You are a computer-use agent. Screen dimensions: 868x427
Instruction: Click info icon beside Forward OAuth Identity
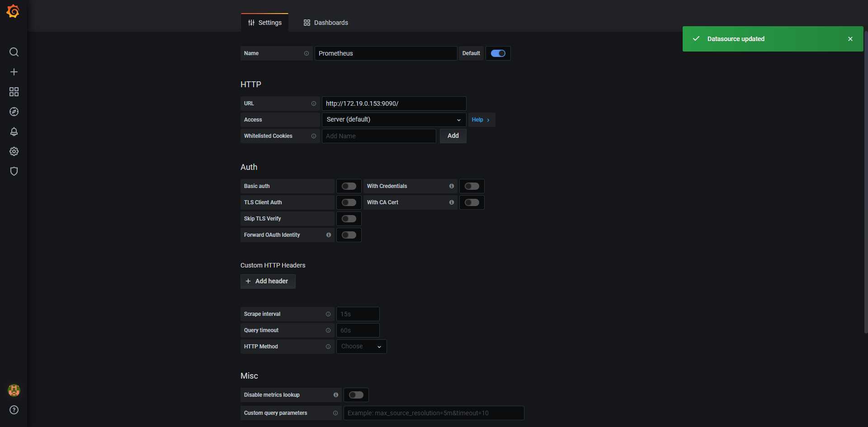pos(329,235)
